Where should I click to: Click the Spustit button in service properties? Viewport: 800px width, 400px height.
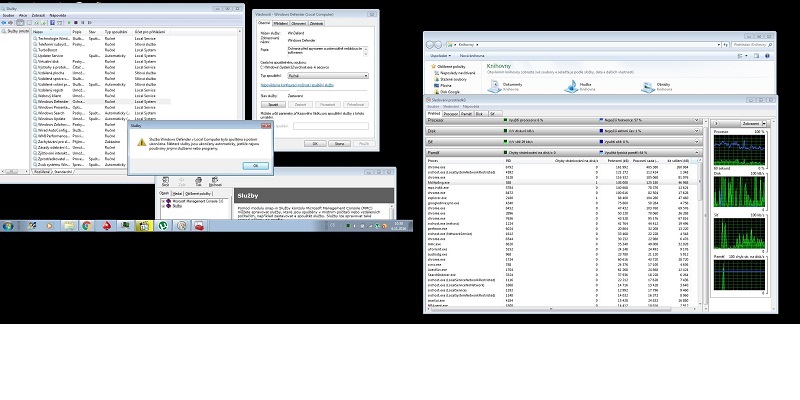pos(272,103)
